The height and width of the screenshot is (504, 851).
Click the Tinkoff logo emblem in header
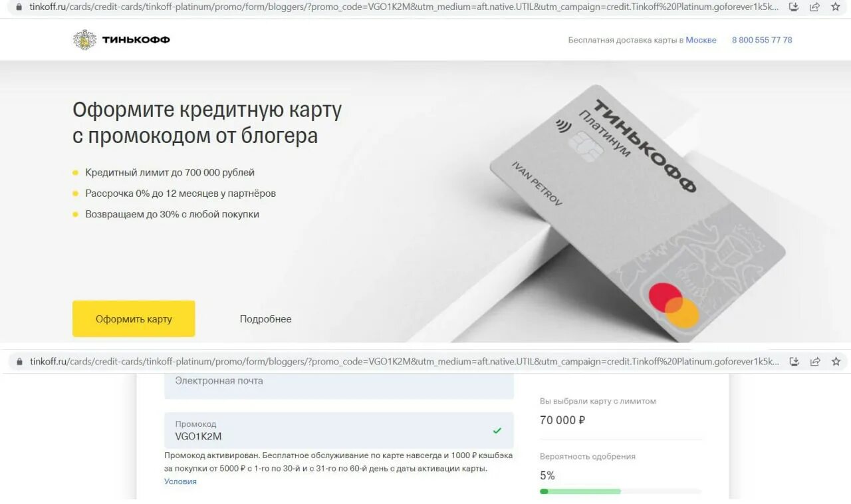[84, 40]
